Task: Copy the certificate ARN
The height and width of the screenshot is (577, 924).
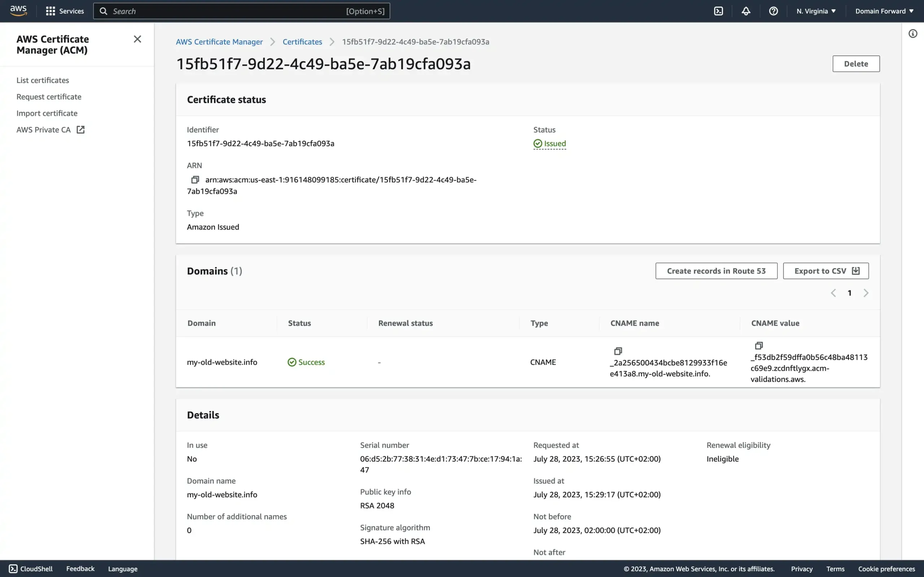Action: 195,179
